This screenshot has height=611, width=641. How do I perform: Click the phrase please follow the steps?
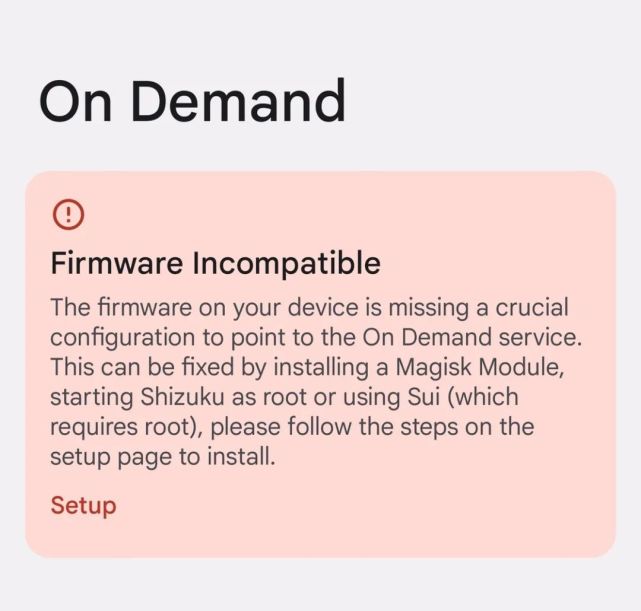click(x=336, y=427)
